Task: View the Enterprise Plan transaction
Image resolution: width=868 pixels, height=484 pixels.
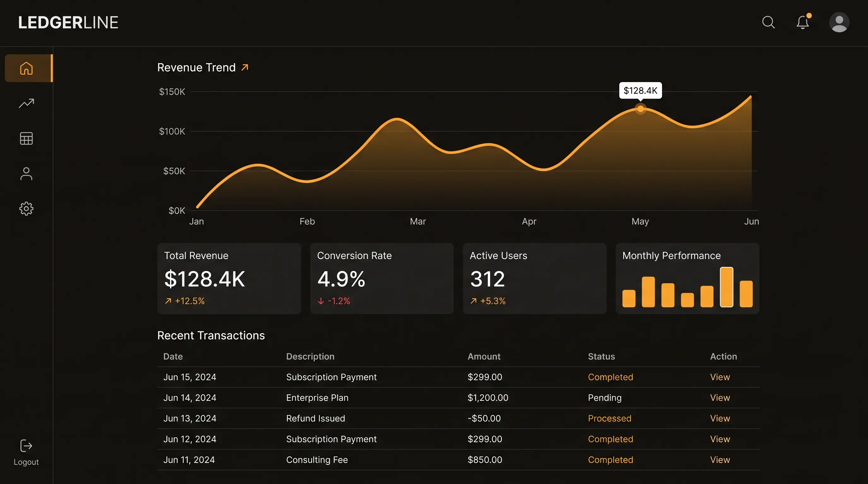Action: [720, 397]
